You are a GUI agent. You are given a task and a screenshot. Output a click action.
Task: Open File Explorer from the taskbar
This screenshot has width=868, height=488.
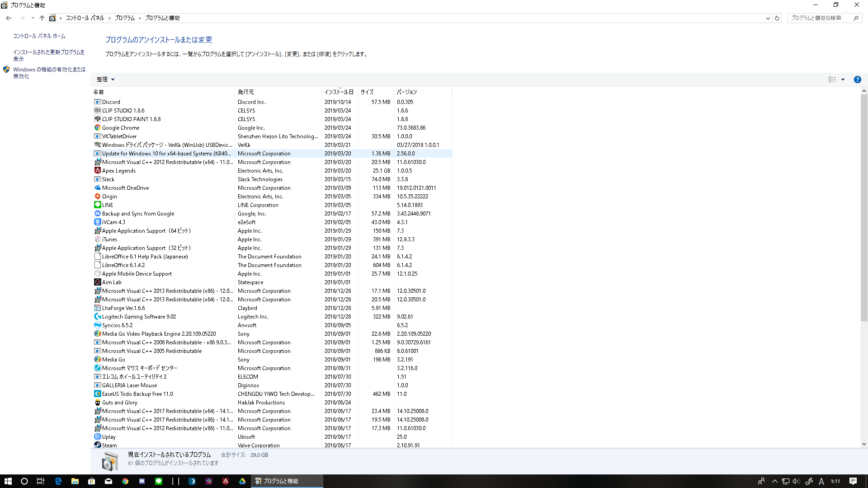tap(75, 481)
